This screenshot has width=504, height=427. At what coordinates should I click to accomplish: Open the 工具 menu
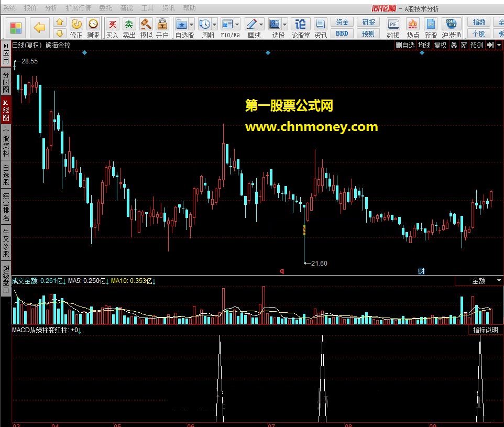pos(147,8)
